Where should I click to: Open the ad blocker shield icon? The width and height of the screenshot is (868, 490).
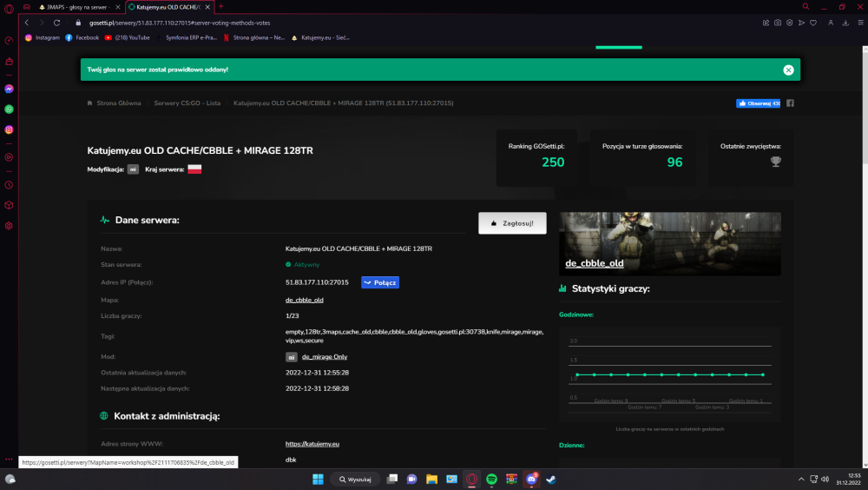point(789,23)
